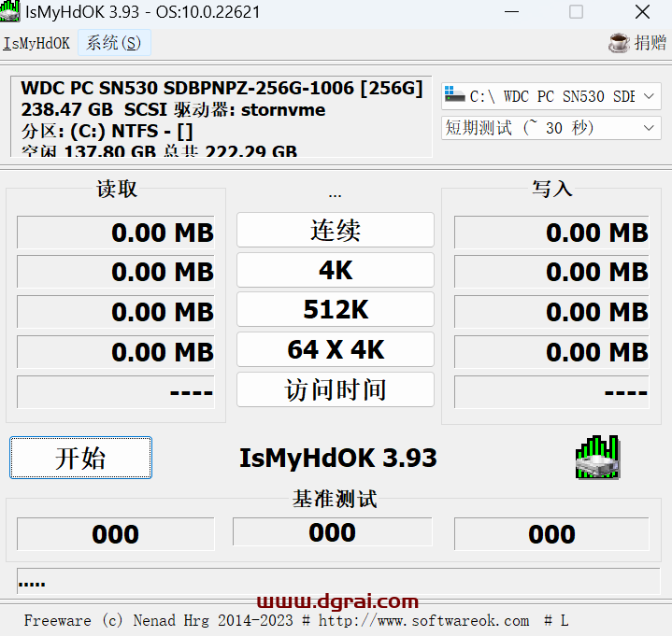672x636 pixels.
Task: Click the coffee cup donate icon
Action: [619, 43]
